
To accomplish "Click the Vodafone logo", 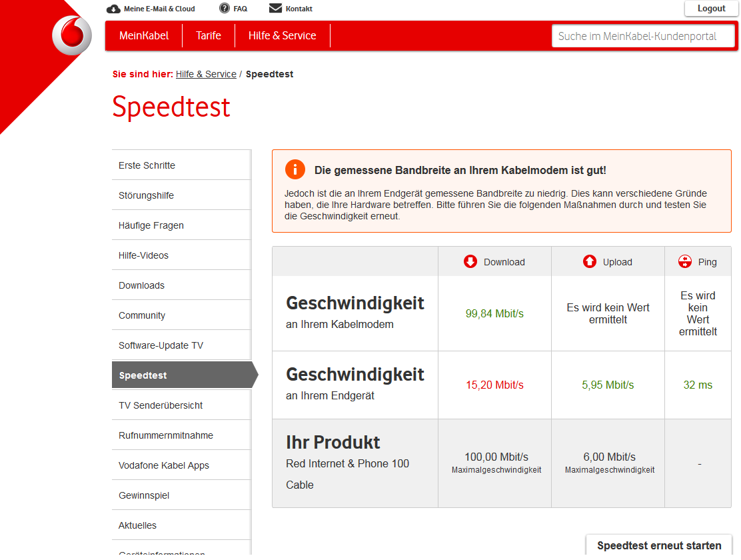I will tap(72, 35).
